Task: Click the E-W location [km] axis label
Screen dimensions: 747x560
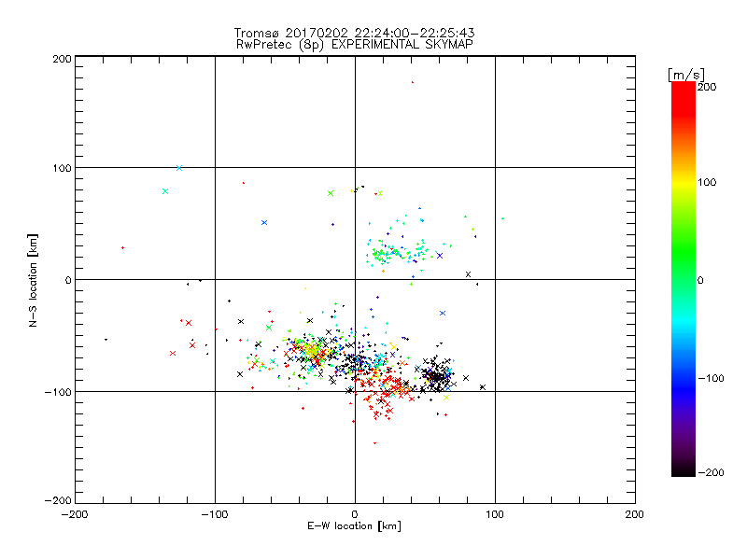Action: (x=354, y=527)
